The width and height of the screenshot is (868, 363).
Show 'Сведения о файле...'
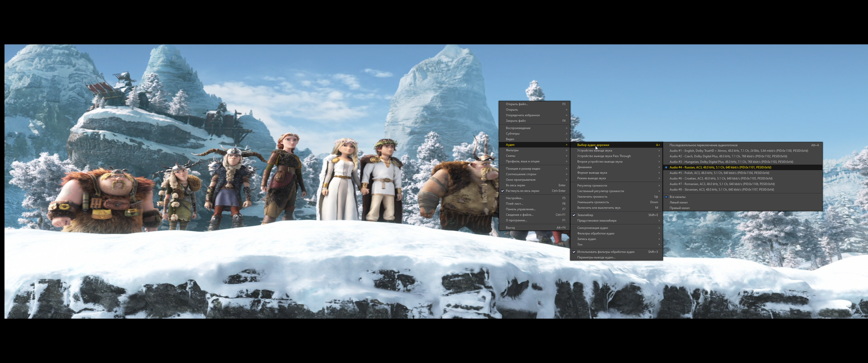point(534,215)
